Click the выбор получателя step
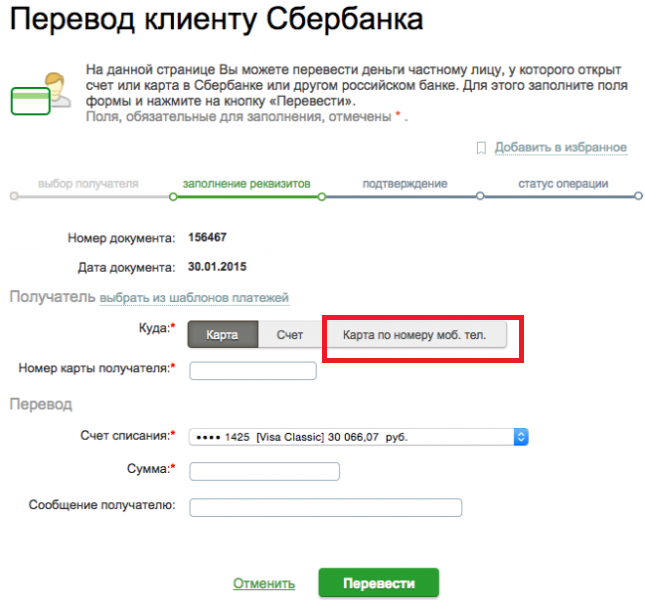The image size is (645, 600). 88,183
